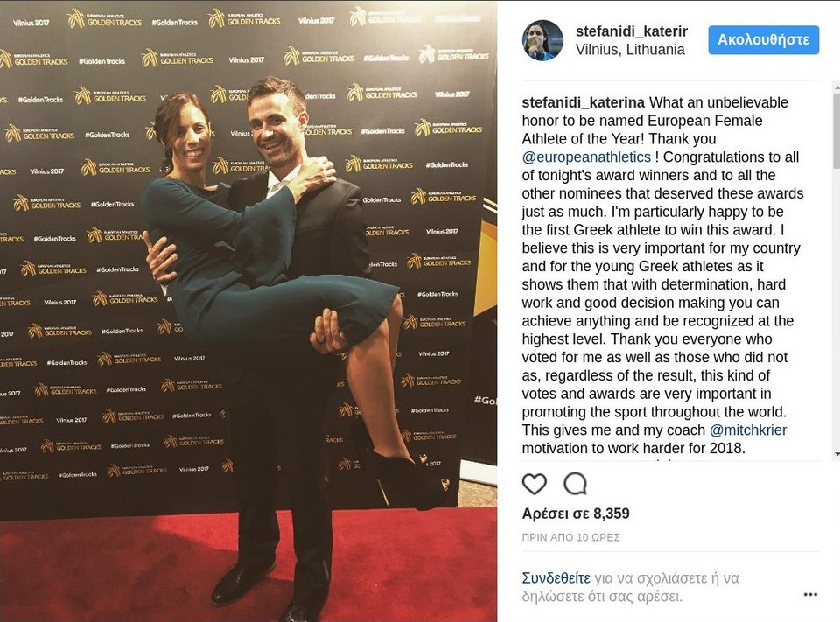The height and width of the screenshot is (622, 840).
Task: Open the Vilnius, Lithuania location link
Action: point(630,49)
